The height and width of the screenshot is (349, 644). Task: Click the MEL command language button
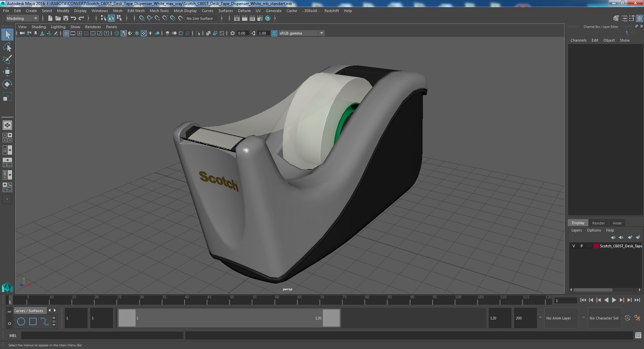tap(13, 336)
